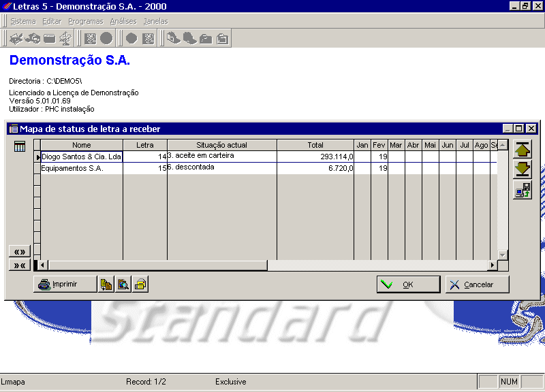Image resolution: width=545 pixels, height=392 pixels.
Task: Maximize the Mapa de status window
Action: (x=519, y=129)
